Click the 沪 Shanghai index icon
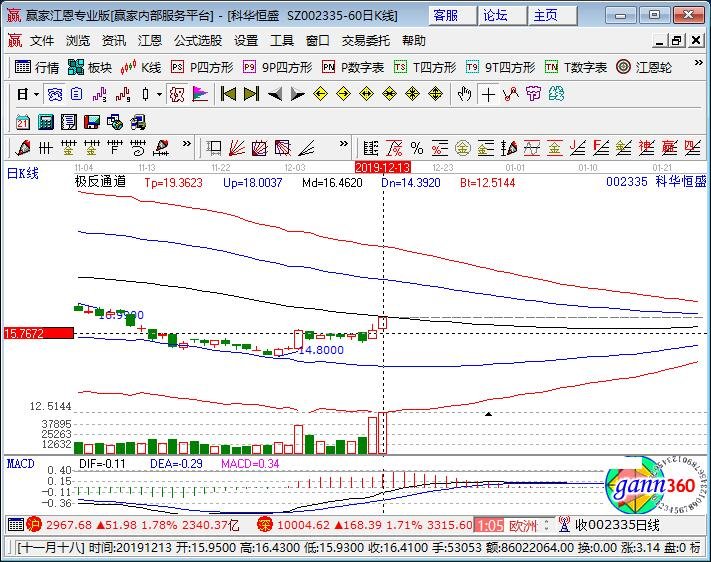Viewport: 711px width, 562px height. point(34,525)
